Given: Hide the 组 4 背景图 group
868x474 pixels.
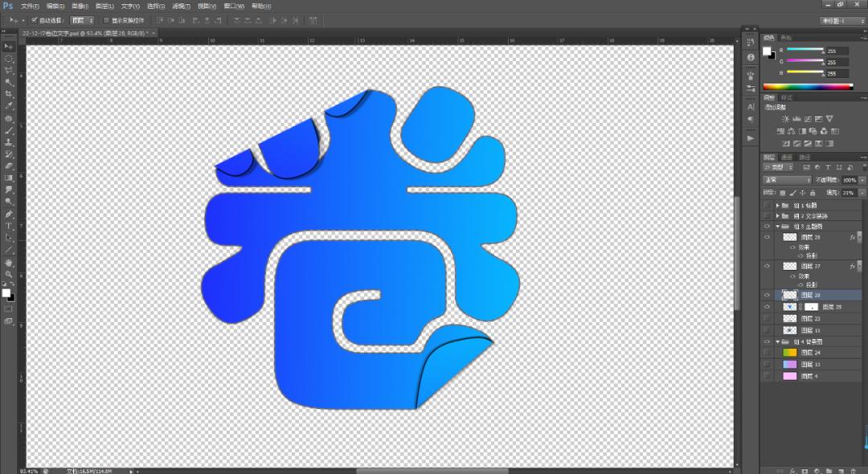Looking at the screenshot, I should [x=767, y=341].
